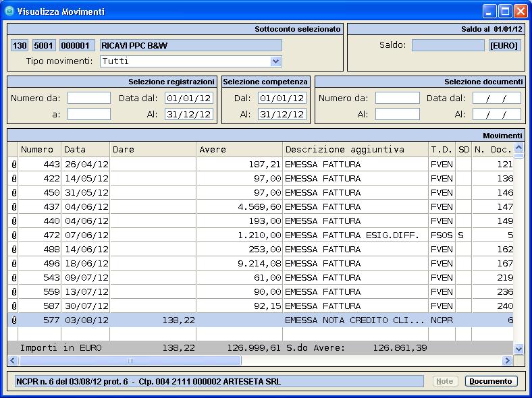
Task: Click the Avere column header
Action: [240, 150]
